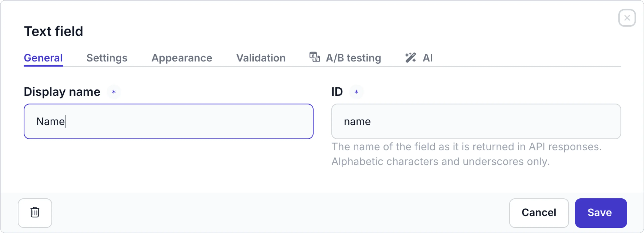Switch to the AI tab
644x233 pixels.
tap(428, 58)
